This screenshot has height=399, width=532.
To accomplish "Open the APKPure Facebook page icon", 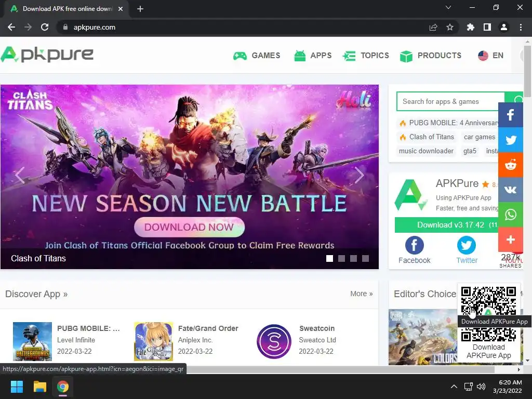I will click(x=414, y=245).
